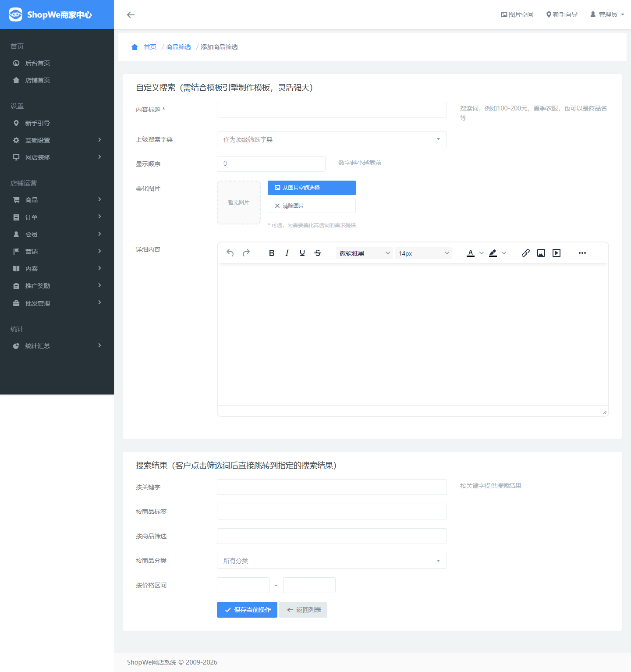Go to 首页 breadcrumb link
Screen dimensions: 631x672
point(150,47)
